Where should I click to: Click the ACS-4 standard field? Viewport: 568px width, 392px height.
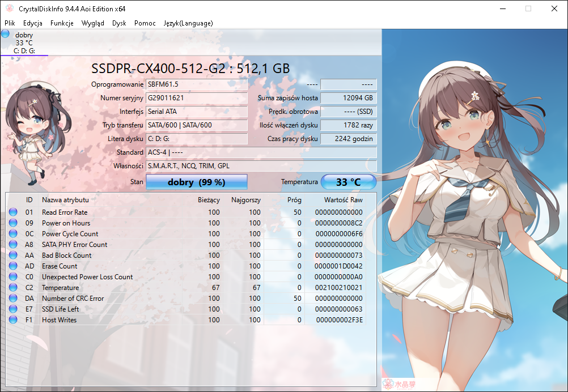coord(261,152)
